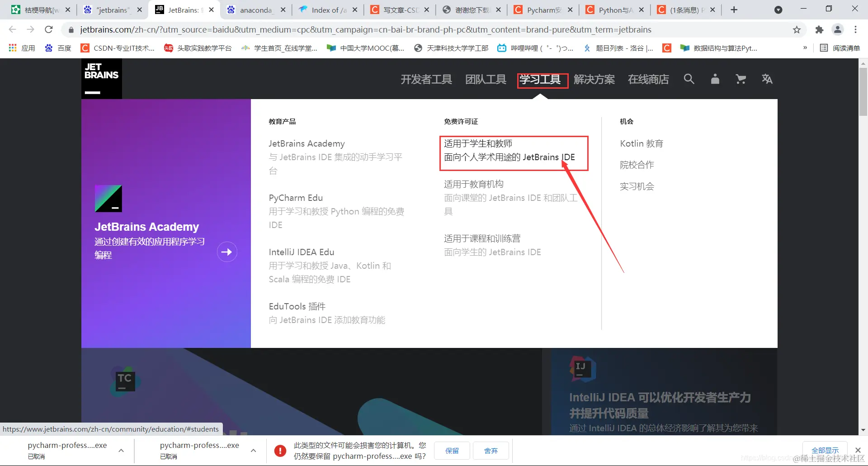
Task: Show hidden bookmarks via the » chevron
Action: pos(805,48)
